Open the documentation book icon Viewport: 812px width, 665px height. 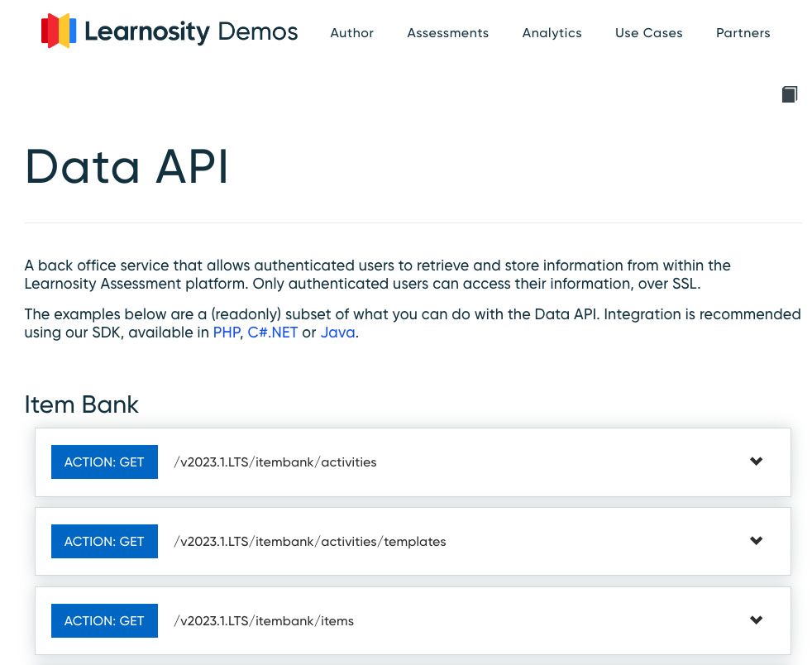[x=790, y=94]
